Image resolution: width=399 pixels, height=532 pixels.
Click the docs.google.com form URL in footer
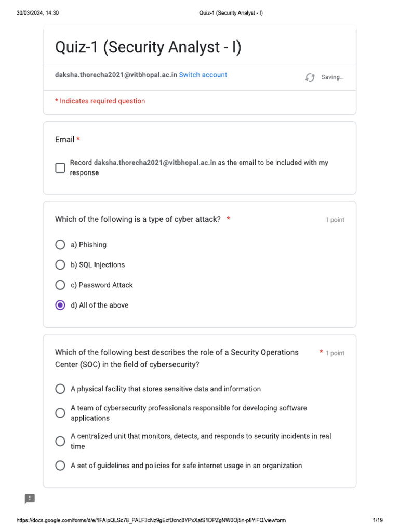tap(151, 520)
